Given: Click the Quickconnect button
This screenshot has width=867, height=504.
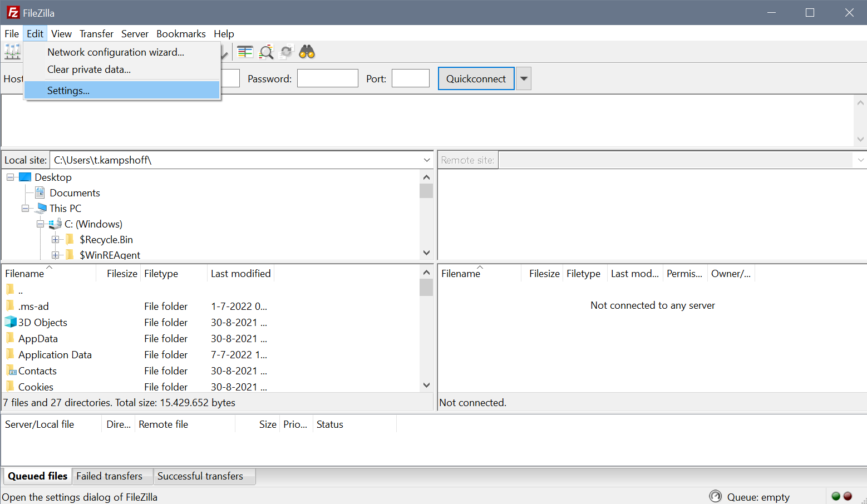Looking at the screenshot, I should click(x=476, y=78).
